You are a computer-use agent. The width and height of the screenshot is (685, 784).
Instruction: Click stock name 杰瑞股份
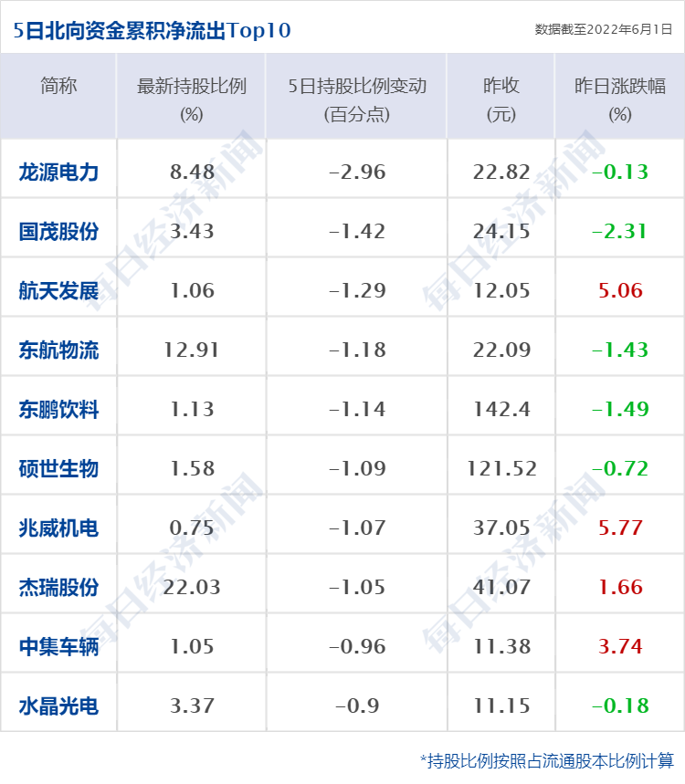click(x=58, y=588)
